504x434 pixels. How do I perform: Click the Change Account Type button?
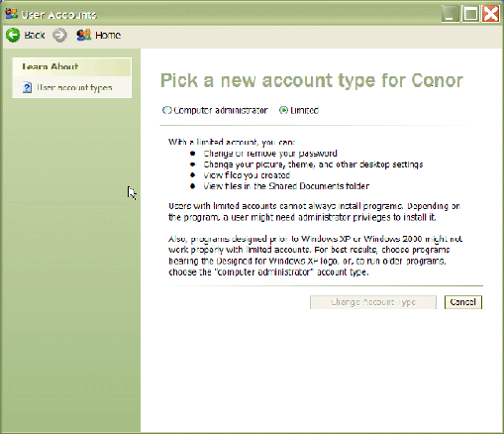coord(373,302)
